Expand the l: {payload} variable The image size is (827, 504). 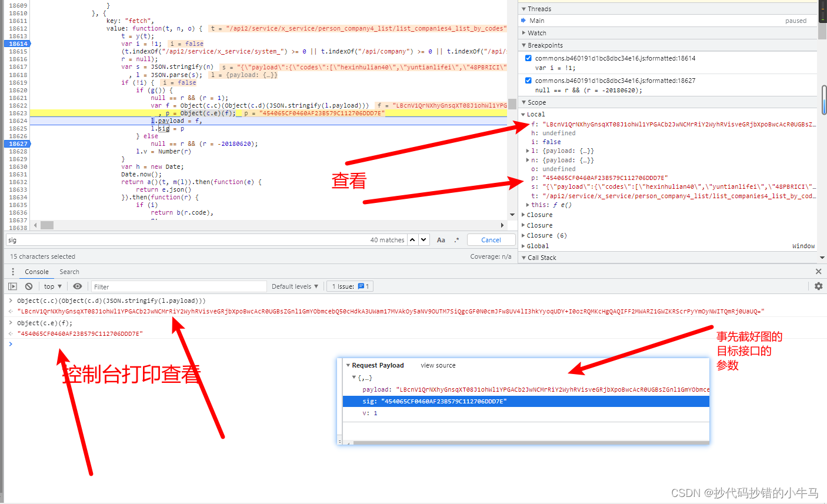tap(528, 151)
